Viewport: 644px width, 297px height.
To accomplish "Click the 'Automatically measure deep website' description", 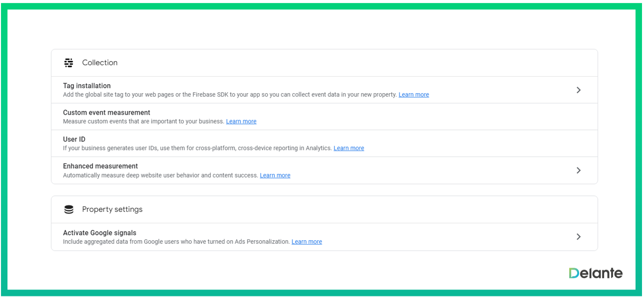I will [161, 175].
